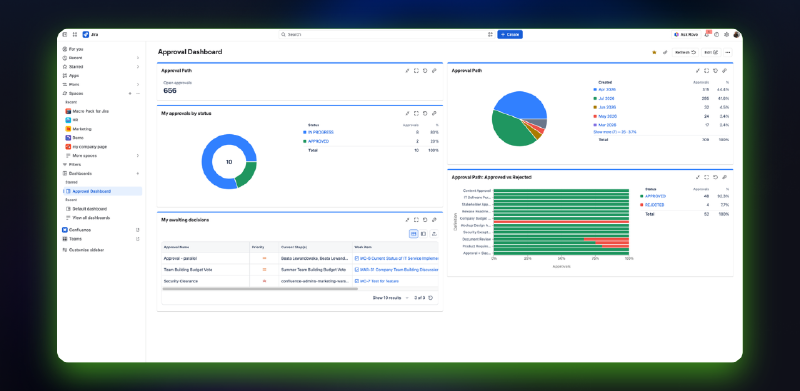This screenshot has height=391, width=800.
Task: Show more created months in pie legend
Action: [x=615, y=132]
